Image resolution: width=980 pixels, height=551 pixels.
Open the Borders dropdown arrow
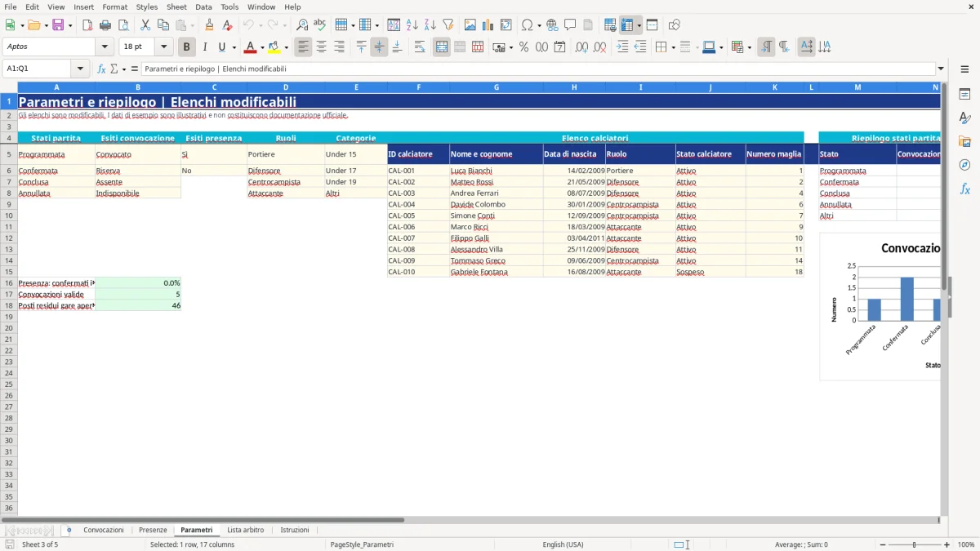coord(673,47)
